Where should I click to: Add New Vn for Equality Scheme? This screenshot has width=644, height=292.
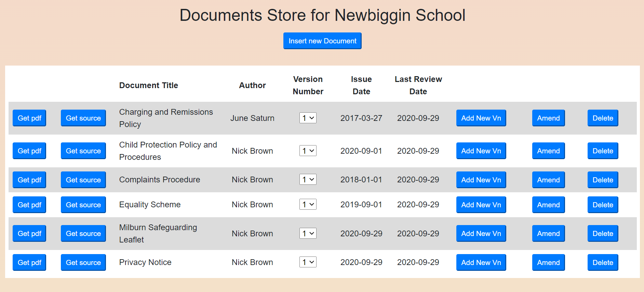(x=481, y=205)
